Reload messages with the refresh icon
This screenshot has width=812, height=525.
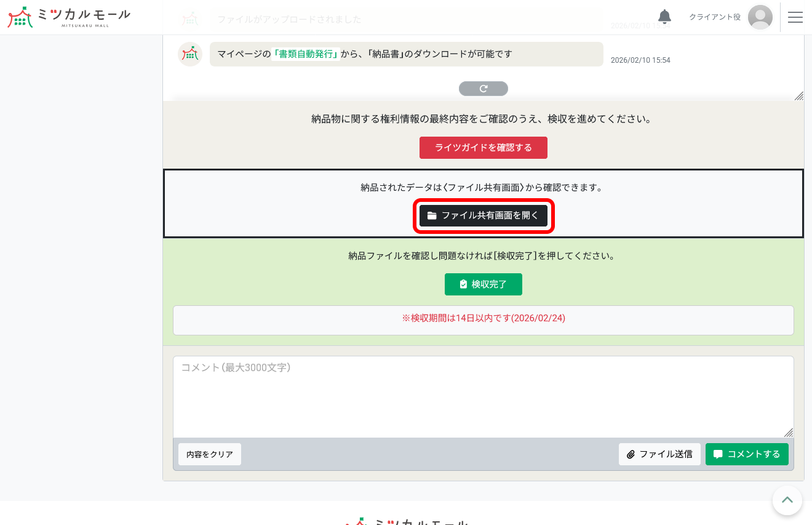tap(484, 88)
